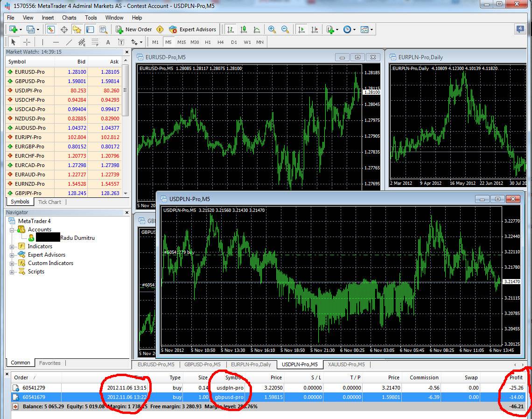Open the Strategy Tester magnifier icon

pyautogui.click(x=103, y=29)
